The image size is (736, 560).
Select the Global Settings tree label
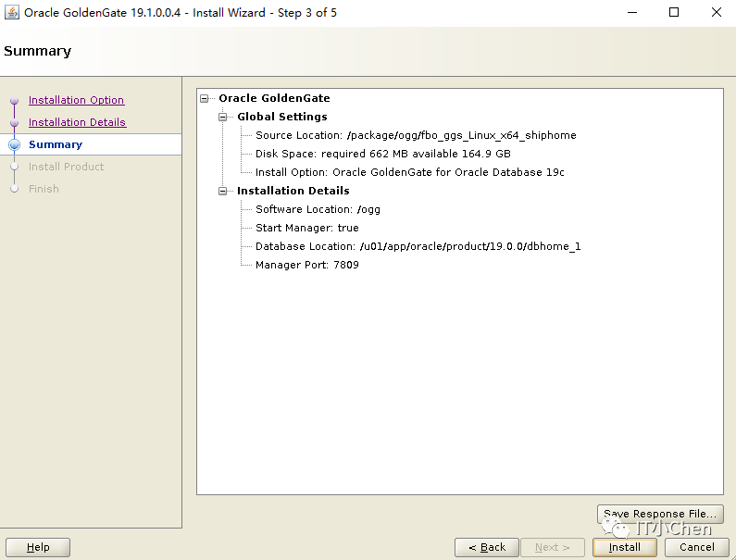[282, 117]
